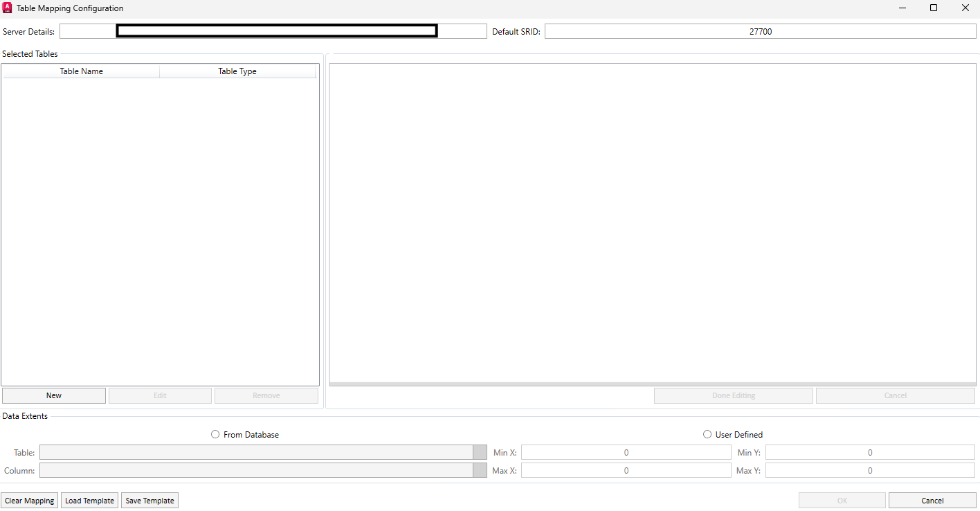Screen dimensions: 980x511
Task: Click New to add a table mapping
Action: pyautogui.click(x=53, y=395)
